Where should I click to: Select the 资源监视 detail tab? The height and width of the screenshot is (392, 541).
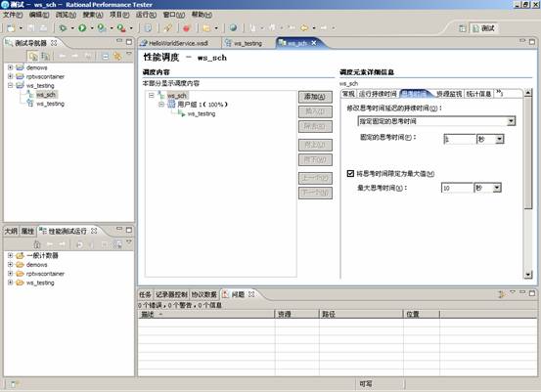tap(449, 94)
